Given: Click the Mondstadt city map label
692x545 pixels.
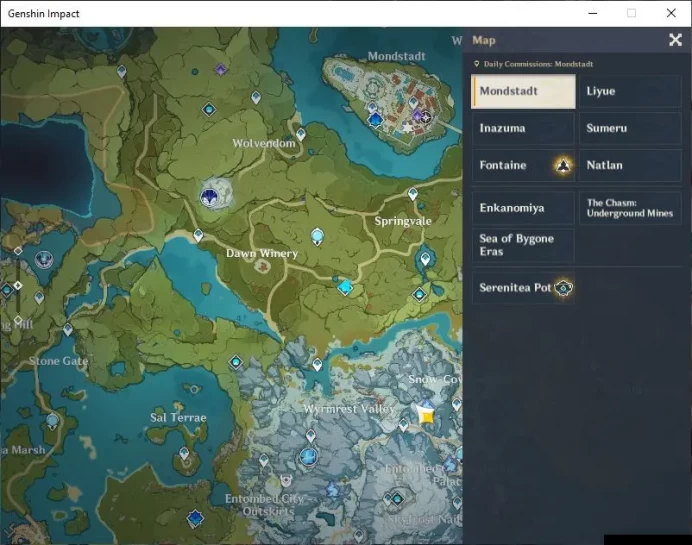Looking at the screenshot, I should pyautogui.click(x=396, y=56).
